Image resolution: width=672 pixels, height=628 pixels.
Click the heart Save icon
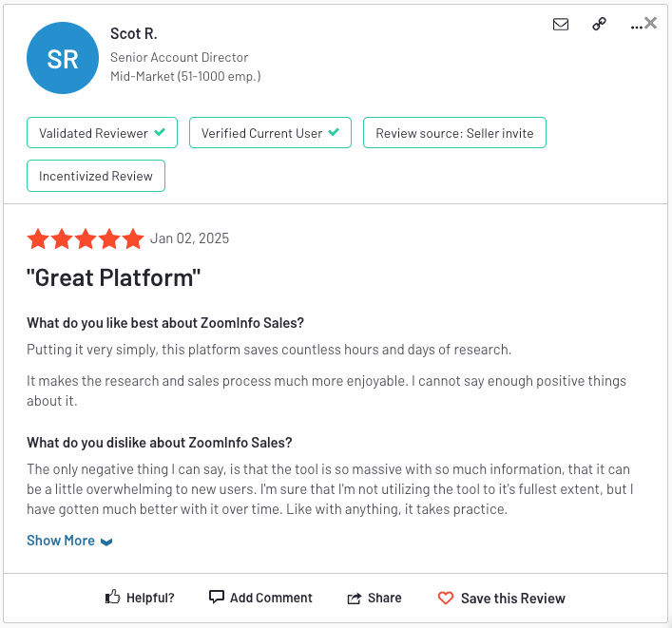click(446, 598)
